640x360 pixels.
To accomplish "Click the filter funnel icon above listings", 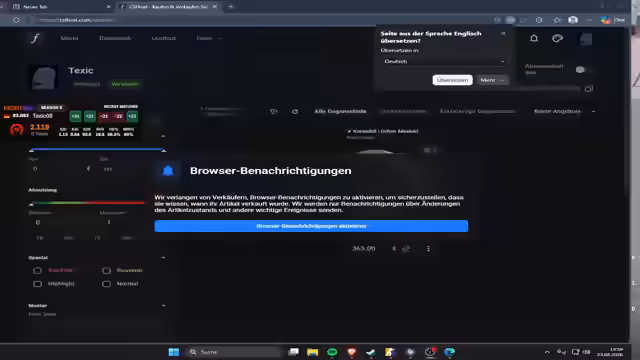I will [273, 111].
